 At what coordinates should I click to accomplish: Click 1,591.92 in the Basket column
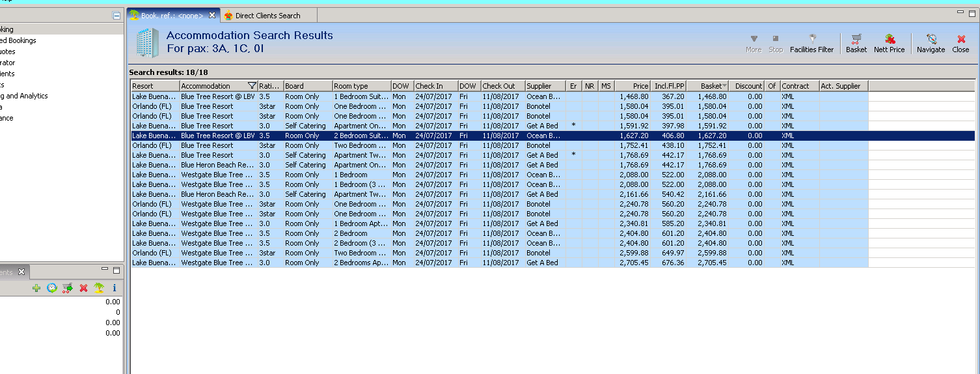[x=708, y=126]
